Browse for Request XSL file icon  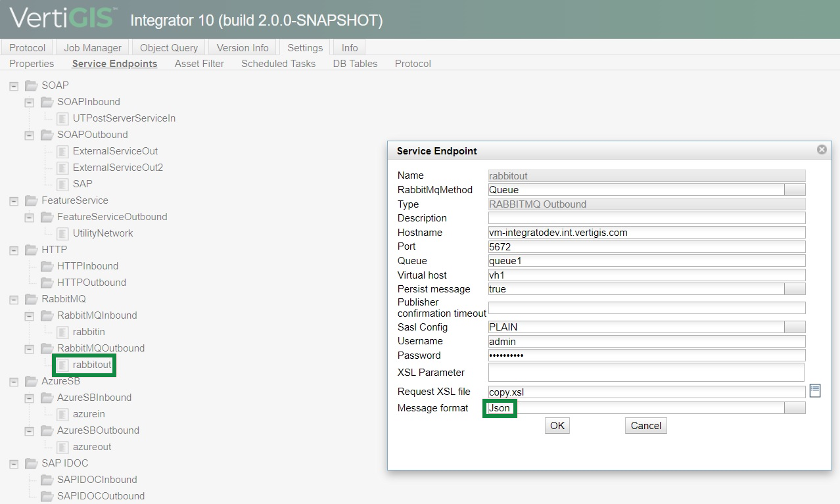pos(815,390)
